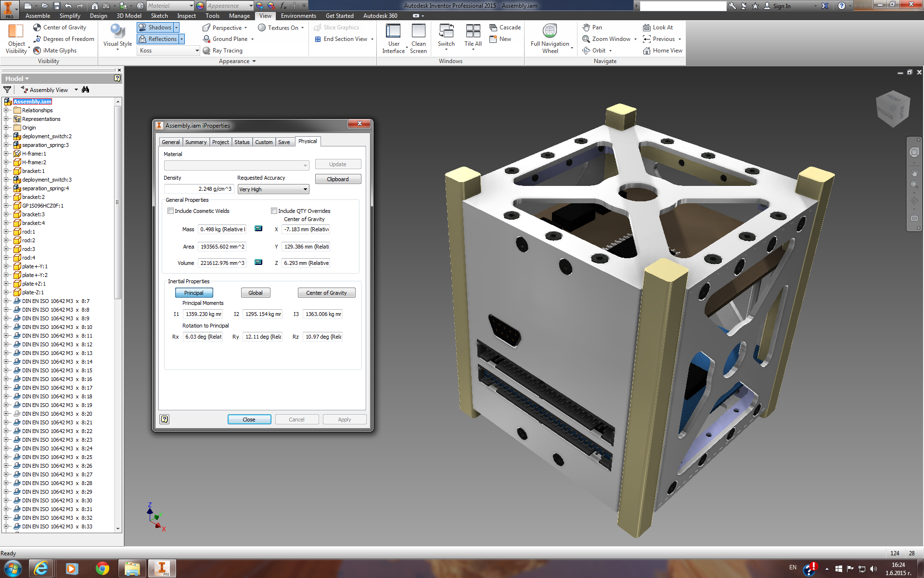Return to Home View
924x578 pixels.
pyautogui.click(x=663, y=51)
